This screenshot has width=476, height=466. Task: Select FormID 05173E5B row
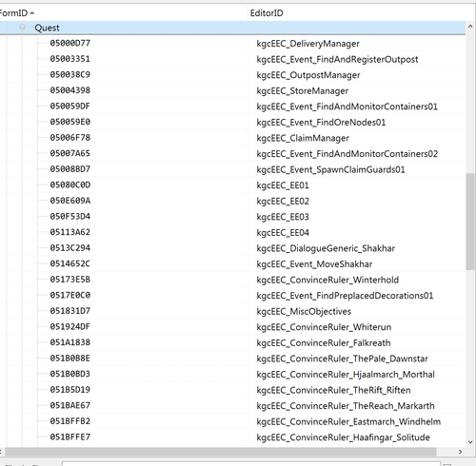point(232,280)
